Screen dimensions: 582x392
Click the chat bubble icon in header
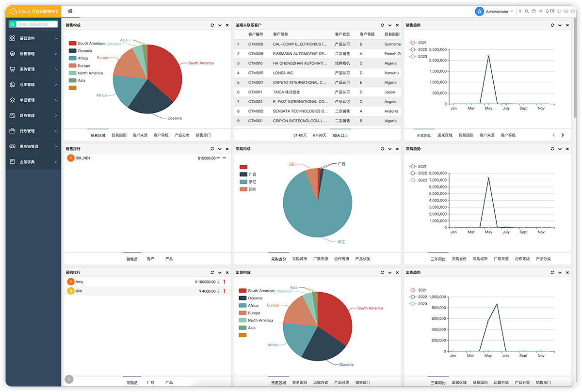[x=559, y=11]
